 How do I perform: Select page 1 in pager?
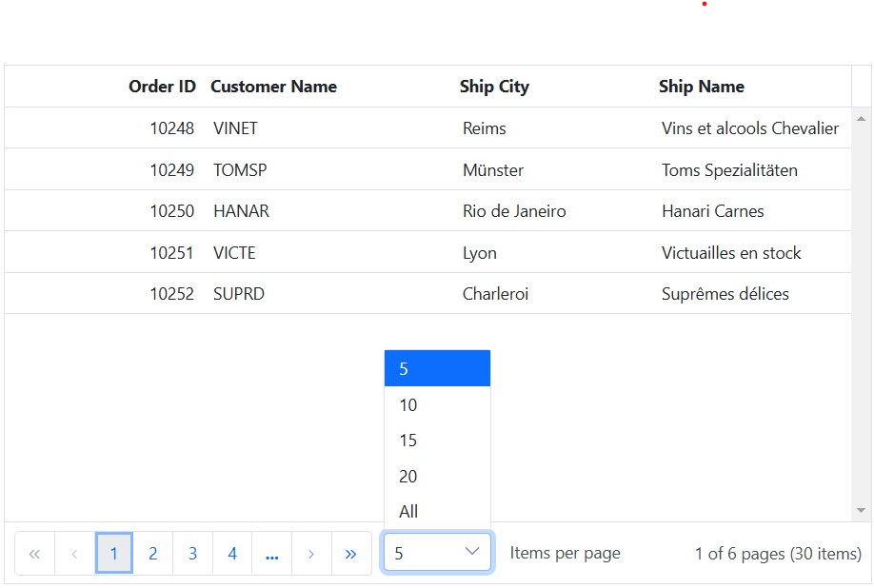tap(113, 554)
